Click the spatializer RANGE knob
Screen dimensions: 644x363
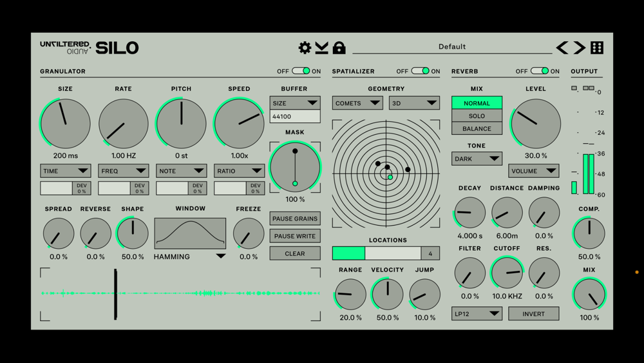click(350, 295)
